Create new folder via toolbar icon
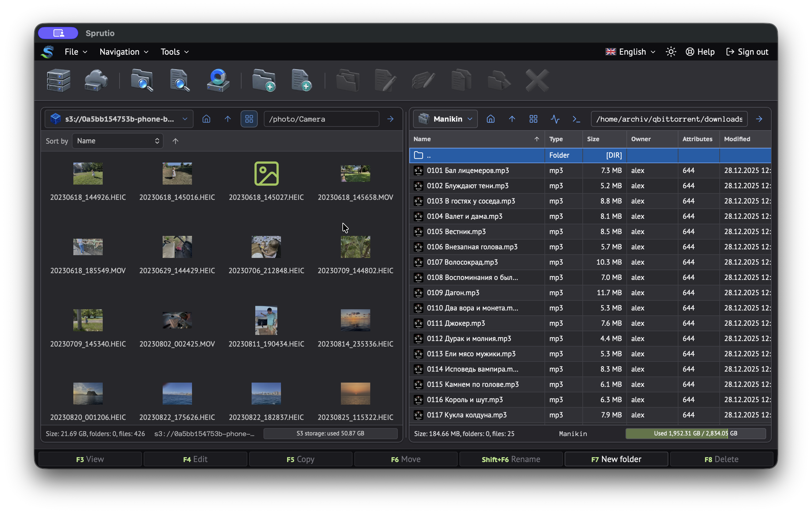Screen dimensions: 812x514 (x=264, y=80)
